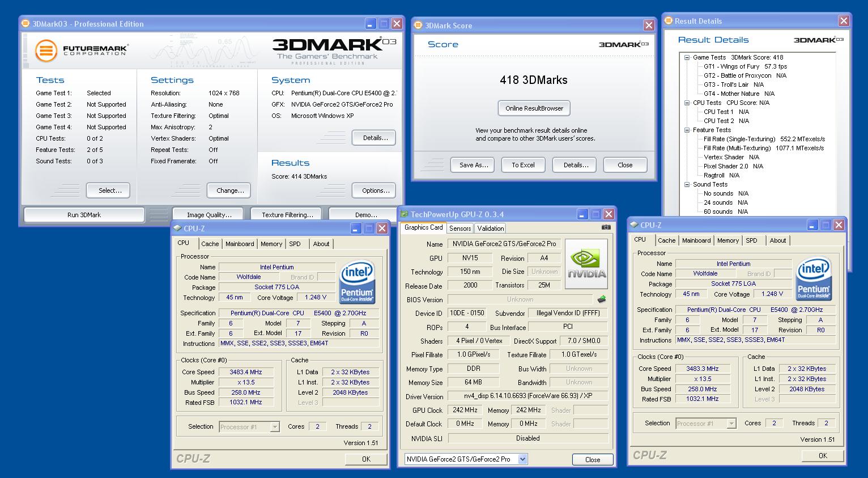Open Texture Filtering... in 3DMark03

[287, 215]
